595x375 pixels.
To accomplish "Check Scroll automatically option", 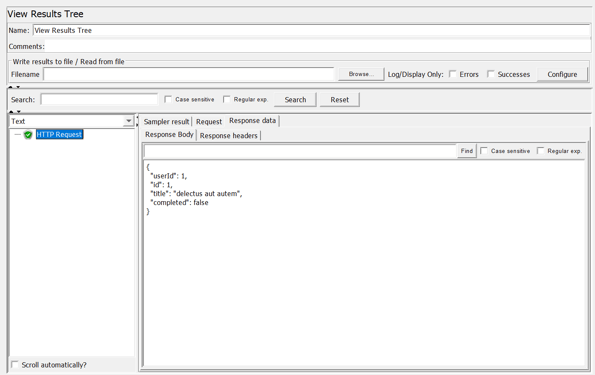I will tap(15, 364).
